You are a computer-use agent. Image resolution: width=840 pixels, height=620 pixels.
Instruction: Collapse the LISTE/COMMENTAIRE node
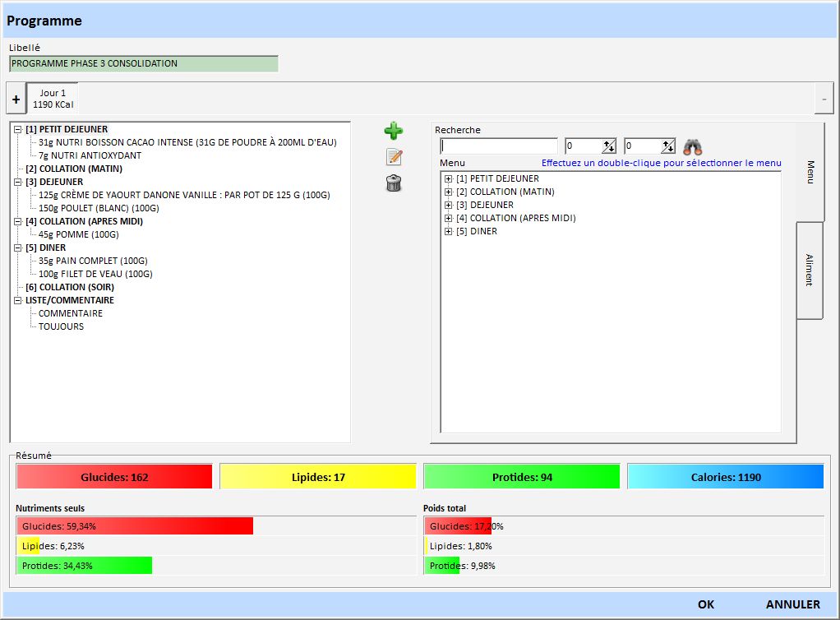point(18,300)
